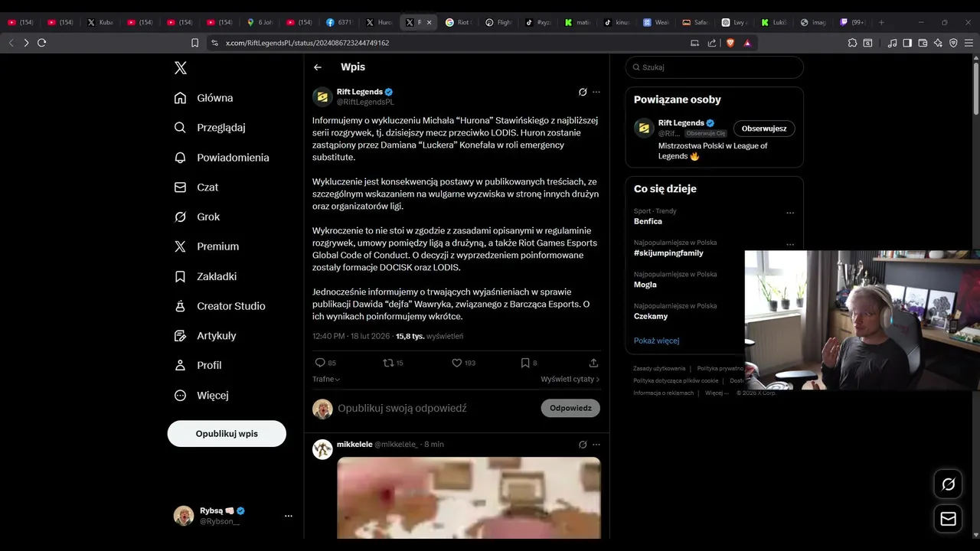The image size is (980, 551).
Task: Open Zakładki bookmarks
Action: point(205,276)
